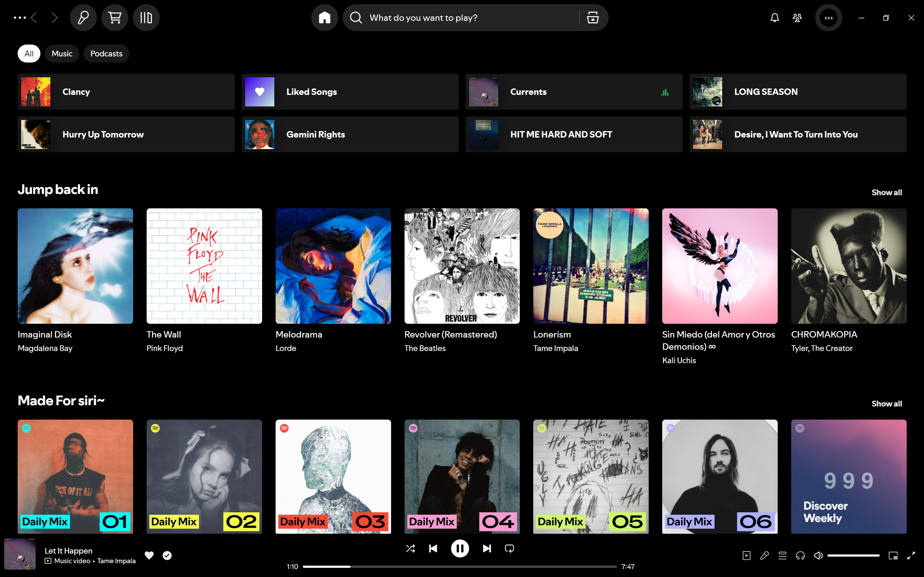Select the Podcasts filter tab

coord(106,54)
